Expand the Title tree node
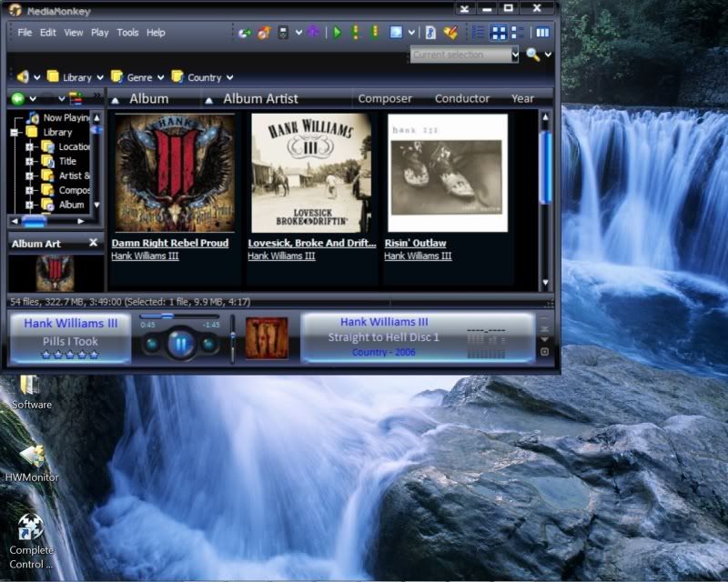728x582 pixels. pyautogui.click(x=29, y=162)
